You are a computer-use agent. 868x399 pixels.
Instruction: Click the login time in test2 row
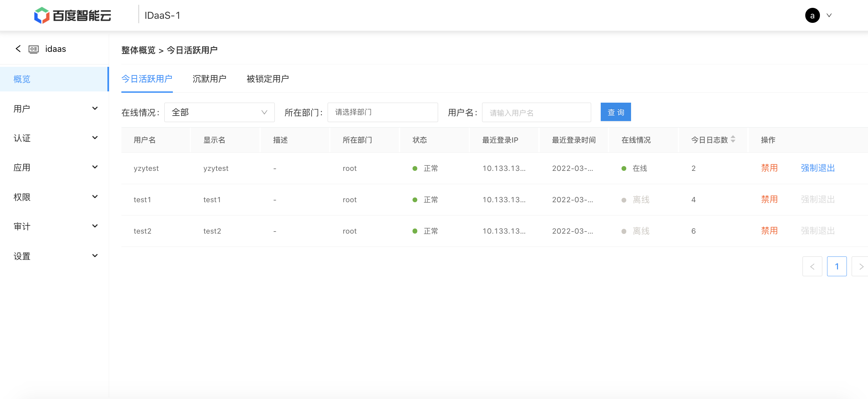572,231
